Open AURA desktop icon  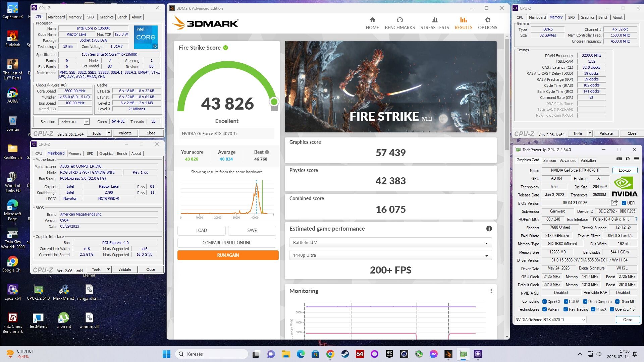pyautogui.click(x=12, y=95)
